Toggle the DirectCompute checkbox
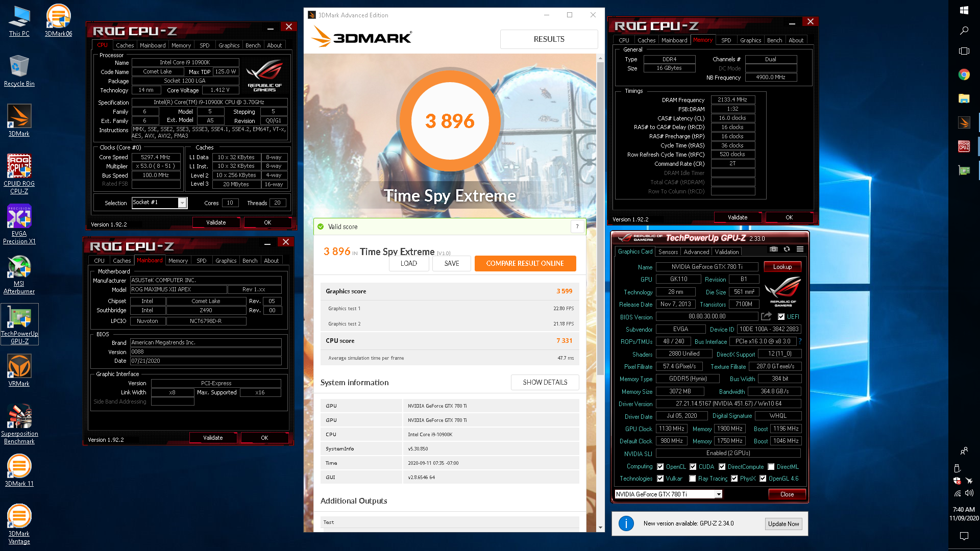The height and width of the screenshot is (551, 980). 722,467
